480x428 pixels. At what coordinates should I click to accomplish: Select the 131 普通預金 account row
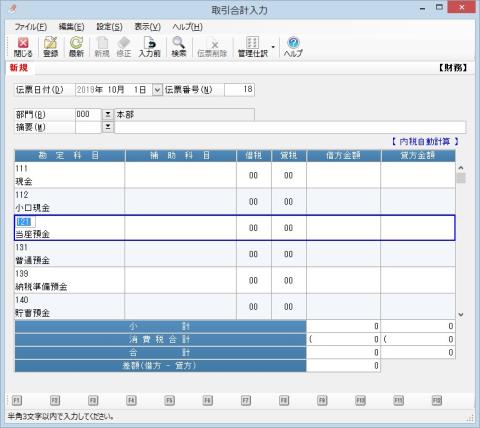(235, 254)
